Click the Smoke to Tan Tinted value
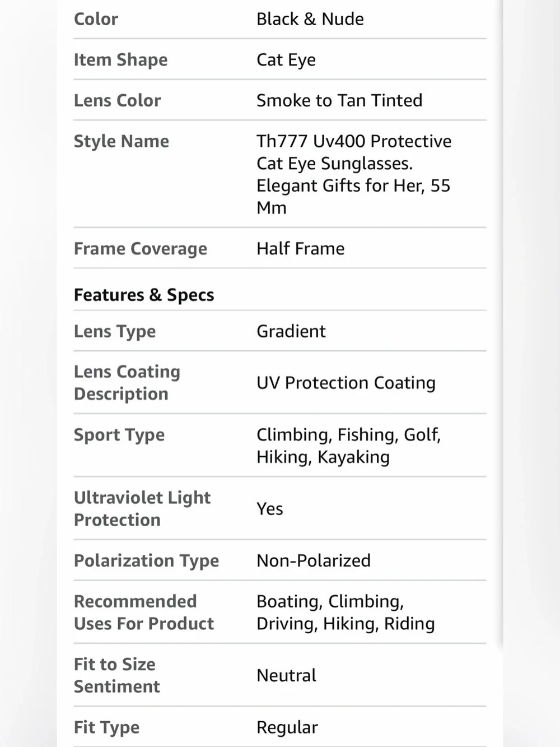This screenshot has width=560, height=747. coord(339,100)
